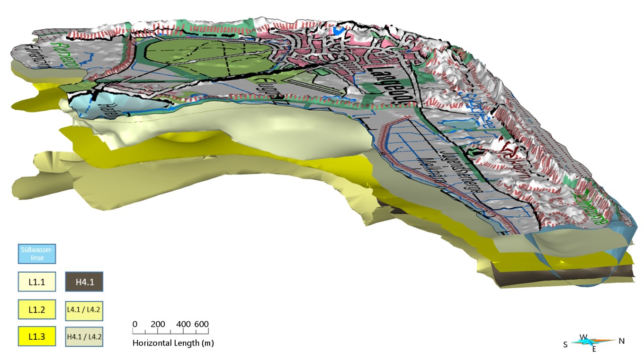
Task: Click the 600 mark on the scale bar
Action: click(x=201, y=325)
